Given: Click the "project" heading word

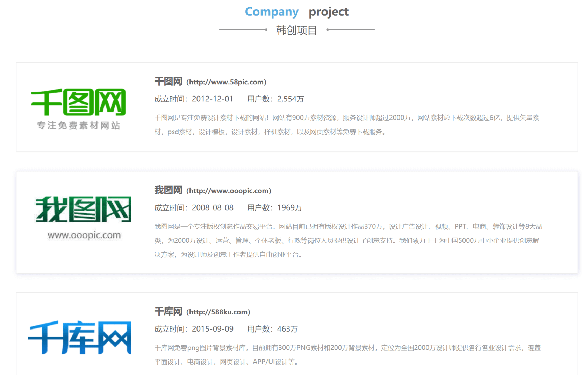Looking at the screenshot, I should pos(328,12).
